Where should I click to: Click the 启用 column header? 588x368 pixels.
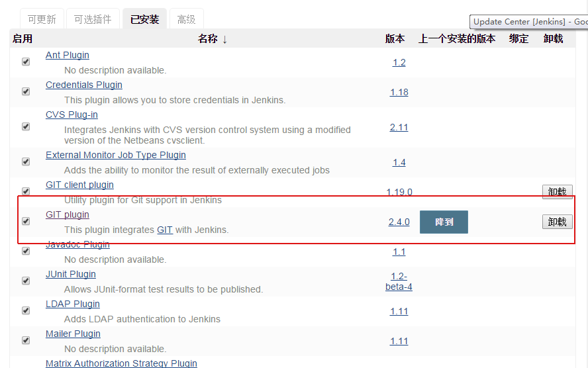[23, 38]
